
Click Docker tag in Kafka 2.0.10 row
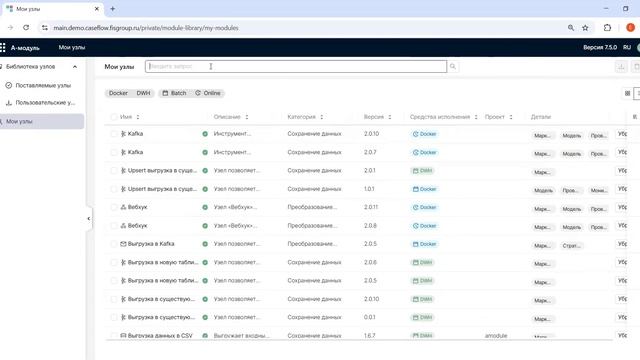pyautogui.click(x=424, y=134)
